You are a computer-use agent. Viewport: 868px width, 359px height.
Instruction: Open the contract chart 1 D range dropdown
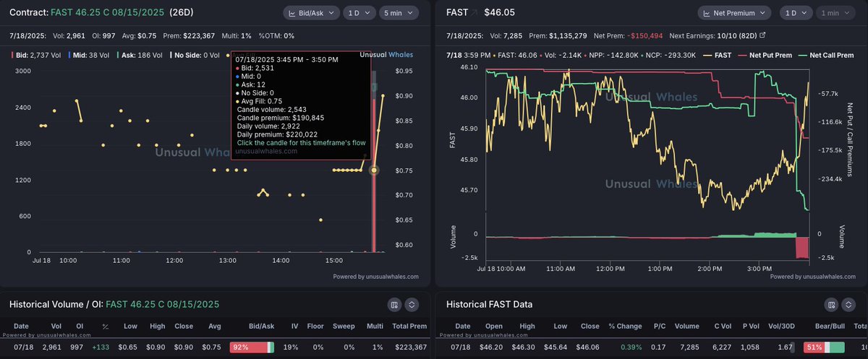click(359, 13)
